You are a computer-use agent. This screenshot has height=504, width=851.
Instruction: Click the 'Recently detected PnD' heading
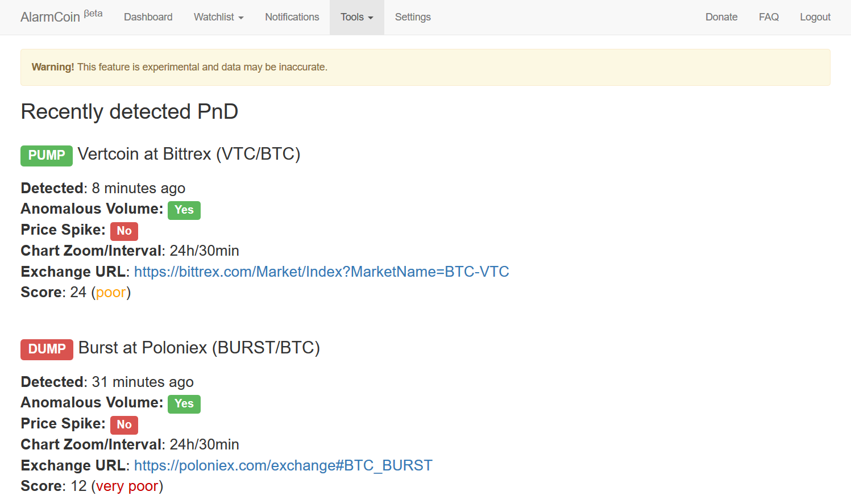coord(130,111)
